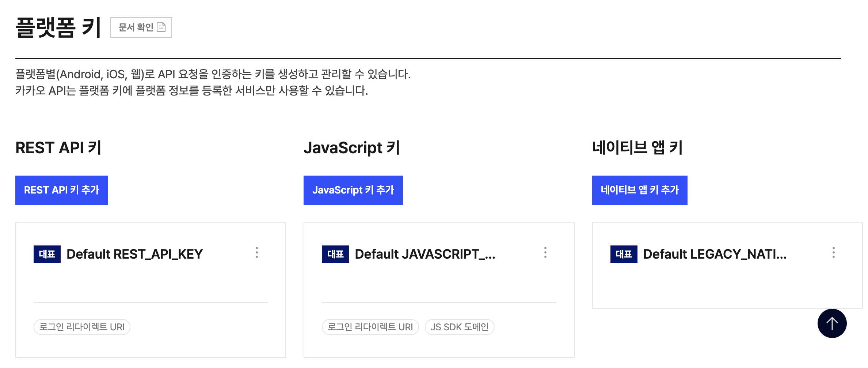Image resolution: width=868 pixels, height=368 pixels.
Task: Open the 문서 확인 documentation button
Action: [x=141, y=27]
